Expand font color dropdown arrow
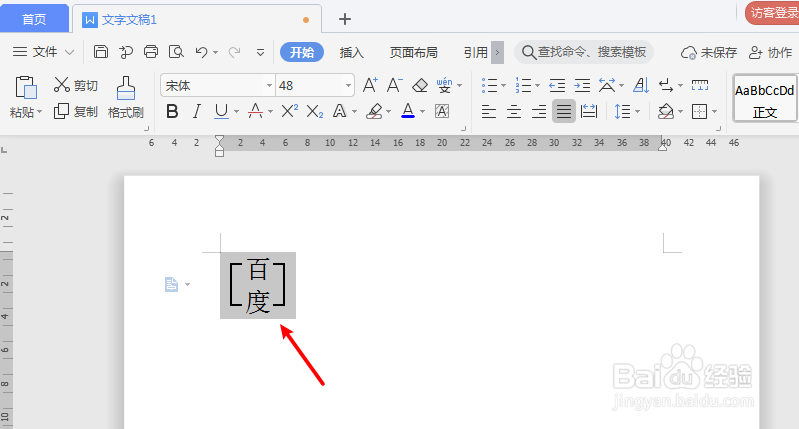 click(x=422, y=111)
